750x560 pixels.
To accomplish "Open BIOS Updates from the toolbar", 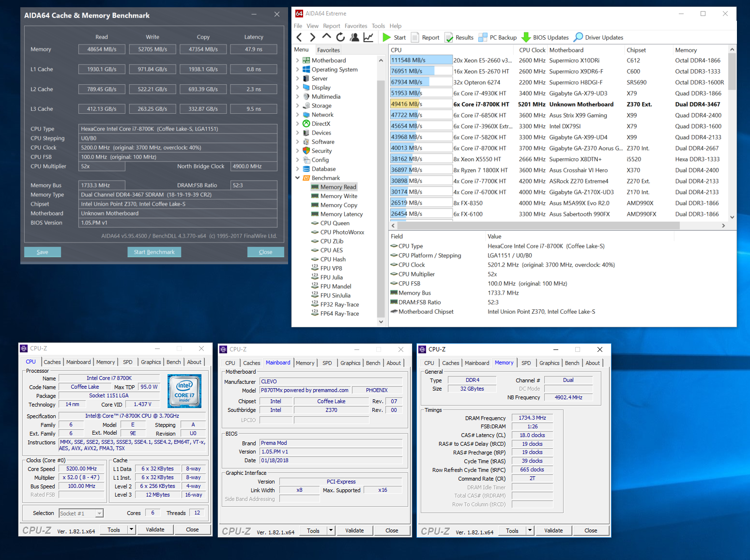I will (x=545, y=37).
